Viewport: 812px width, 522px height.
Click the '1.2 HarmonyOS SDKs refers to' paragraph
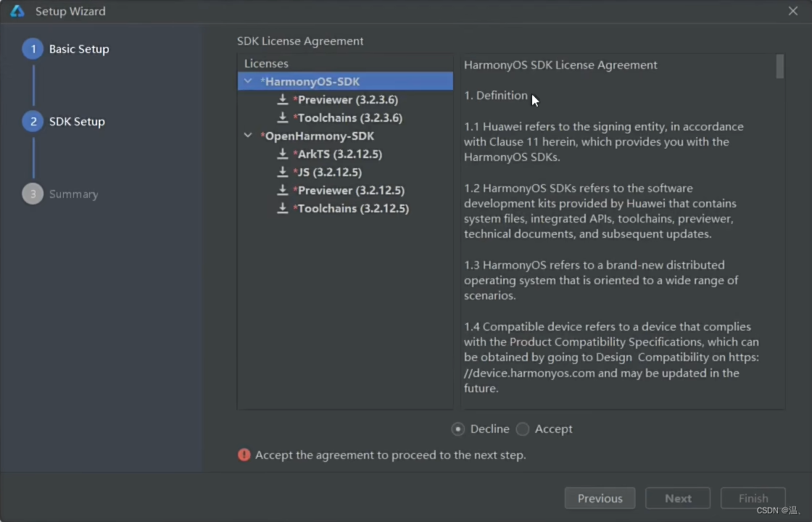[x=600, y=211]
